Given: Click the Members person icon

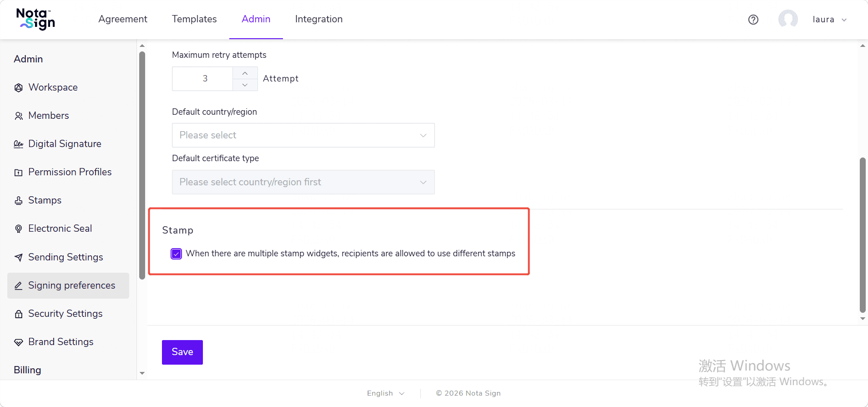Looking at the screenshot, I should pos(19,116).
